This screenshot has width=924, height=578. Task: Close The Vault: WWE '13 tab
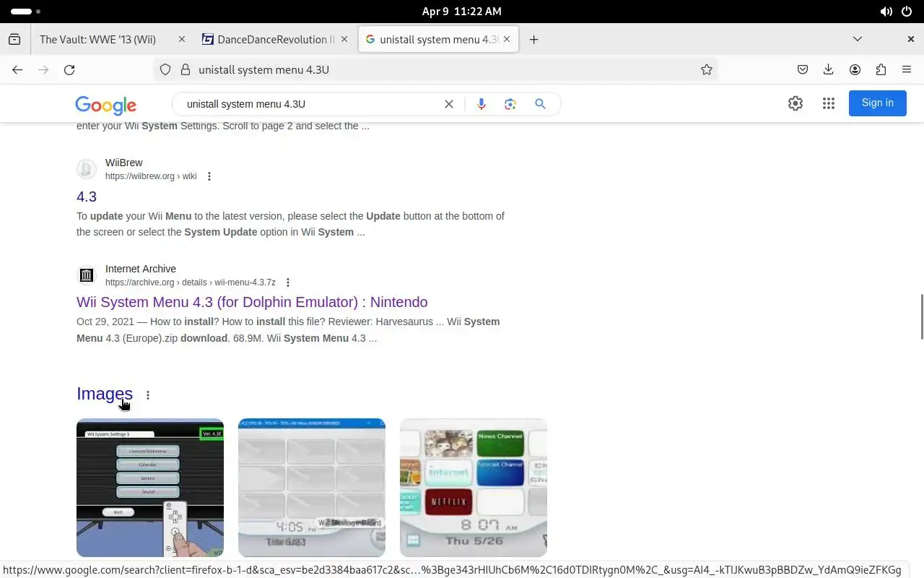pos(182,40)
